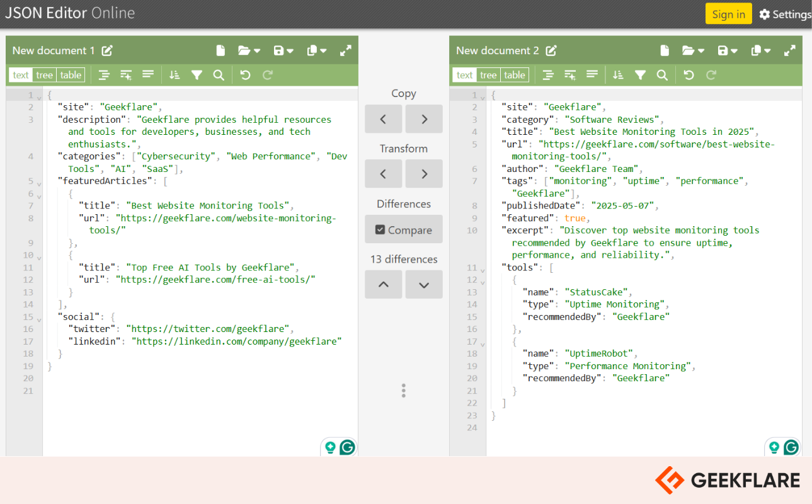This screenshot has width=812, height=504.
Task: Format JSON in the right panel
Action: [x=547, y=75]
